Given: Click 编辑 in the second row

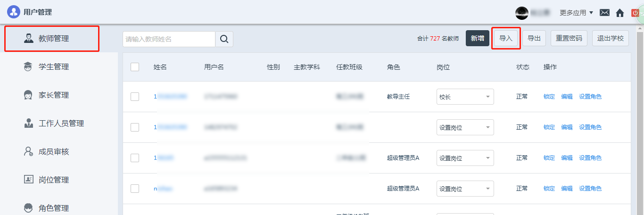Looking at the screenshot, I should pos(567,127).
